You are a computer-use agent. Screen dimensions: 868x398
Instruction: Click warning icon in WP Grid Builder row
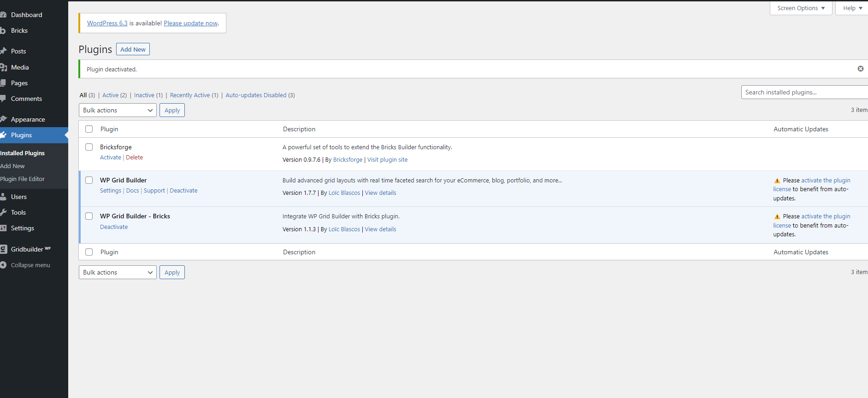pyautogui.click(x=777, y=181)
